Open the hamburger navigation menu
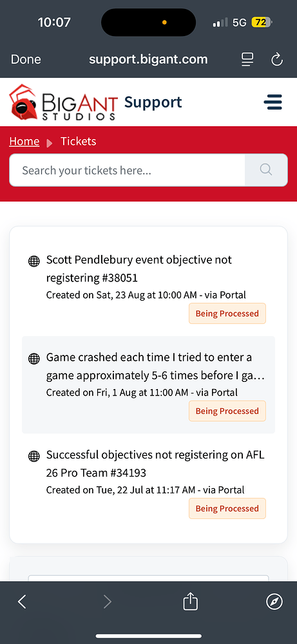The image size is (297, 644). tap(273, 102)
